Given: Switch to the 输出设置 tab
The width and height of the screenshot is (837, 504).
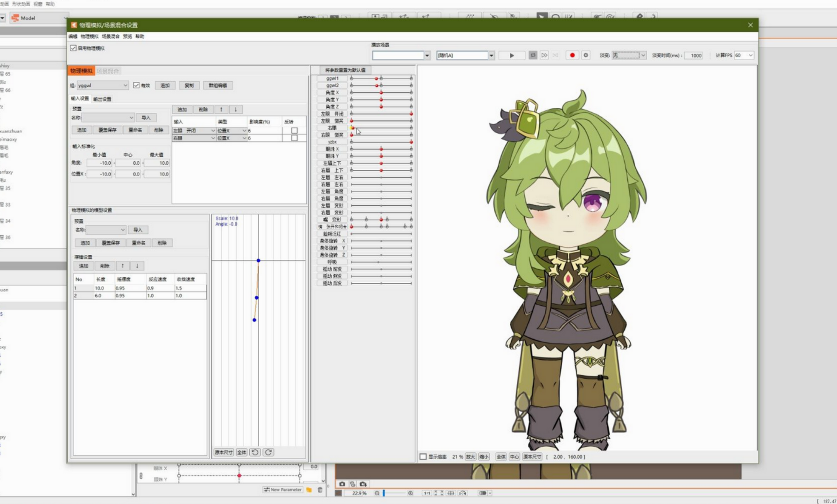Looking at the screenshot, I should (102, 99).
